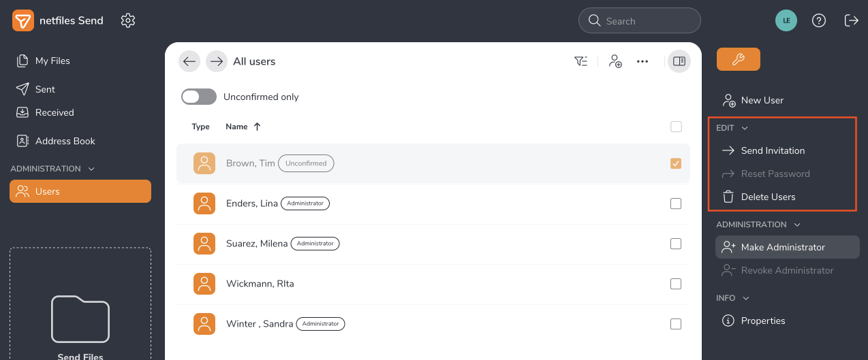Open Address Book in the sidebar
The image size is (868, 360).
click(x=65, y=141)
